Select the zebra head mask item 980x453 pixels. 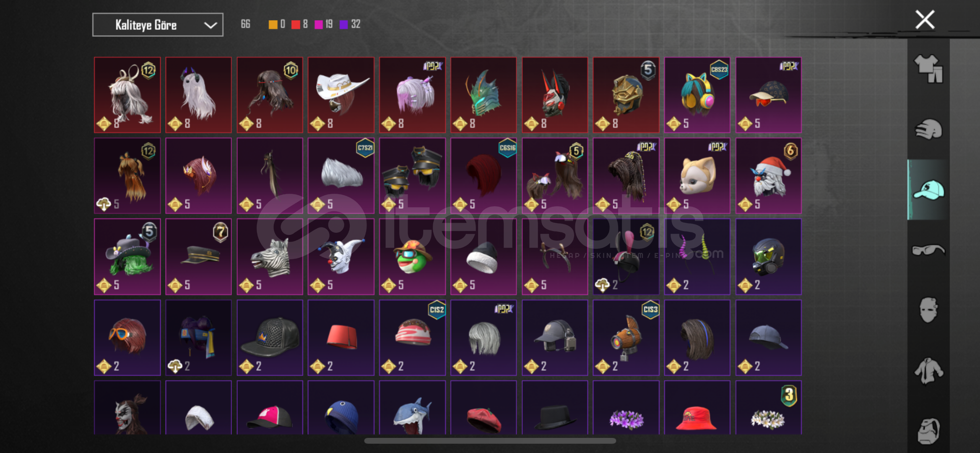tap(270, 257)
